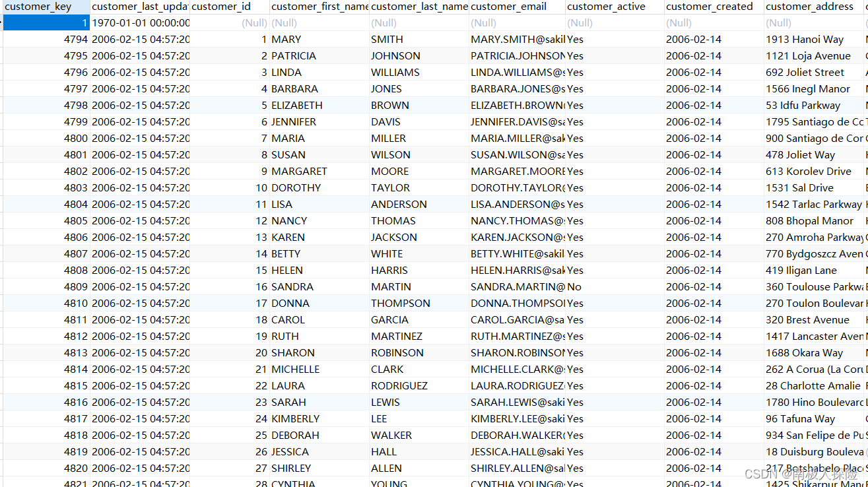Sort by the customer_key column header
Image resolution: width=868 pixels, height=487 pixels.
(x=46, y=7)
